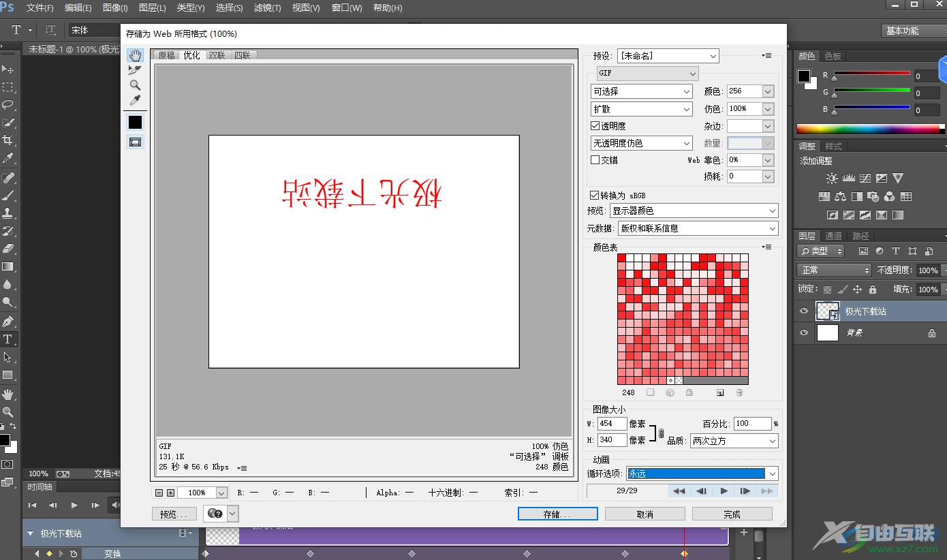Open the 无透明度仿色 dropdown

642,143
